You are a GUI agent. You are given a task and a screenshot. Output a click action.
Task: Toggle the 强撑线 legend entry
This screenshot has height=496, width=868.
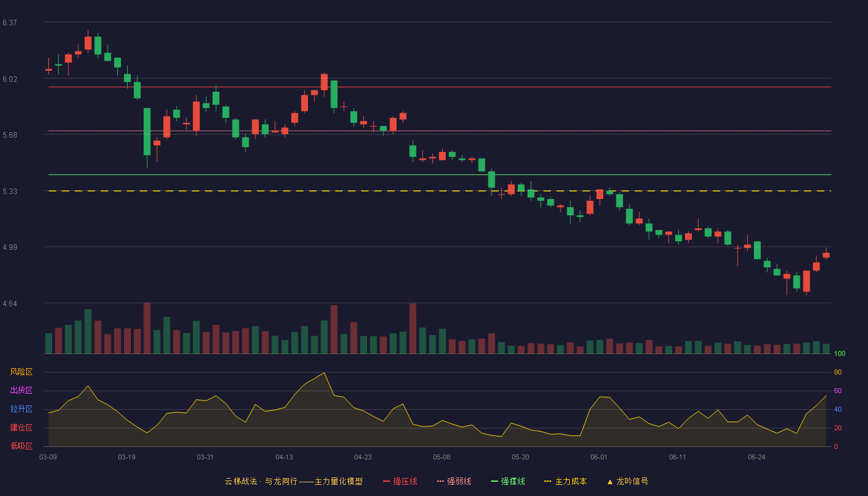(x=508, y=481)
